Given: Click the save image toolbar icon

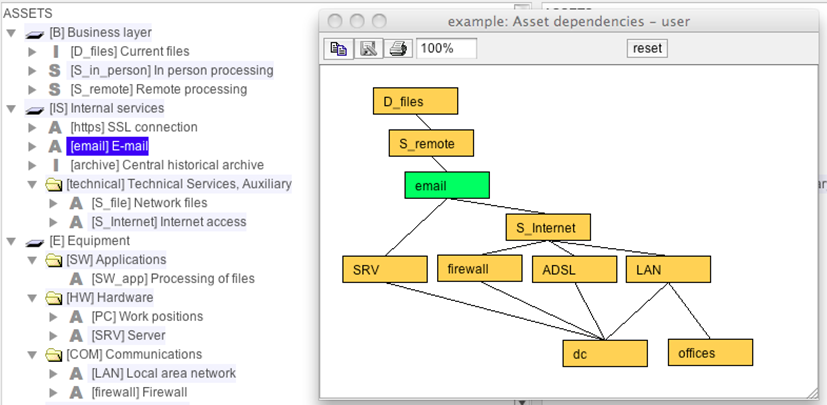Looking at the screenshot, I should [367, 48].
